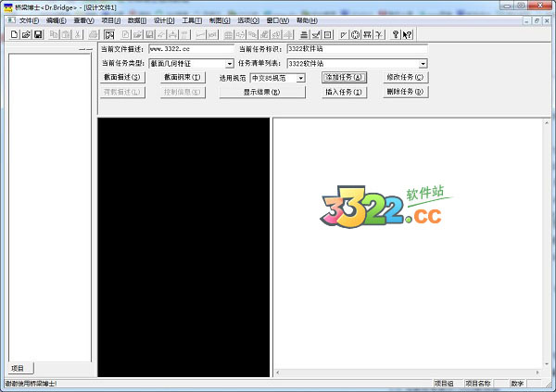Image resolution: width=556 pixels, height=392 pixels.
Task: Click the New file toolbar icon
Action: pos(14,34)
